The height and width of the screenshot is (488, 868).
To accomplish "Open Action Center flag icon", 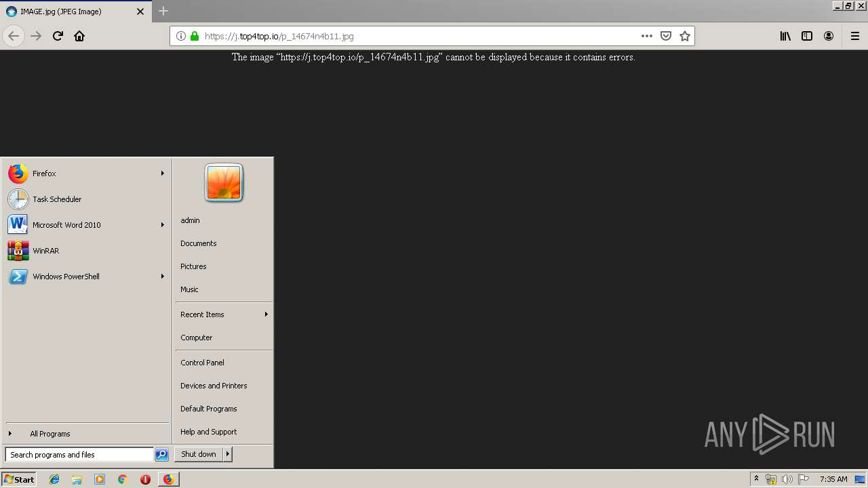I will point(804,479).
